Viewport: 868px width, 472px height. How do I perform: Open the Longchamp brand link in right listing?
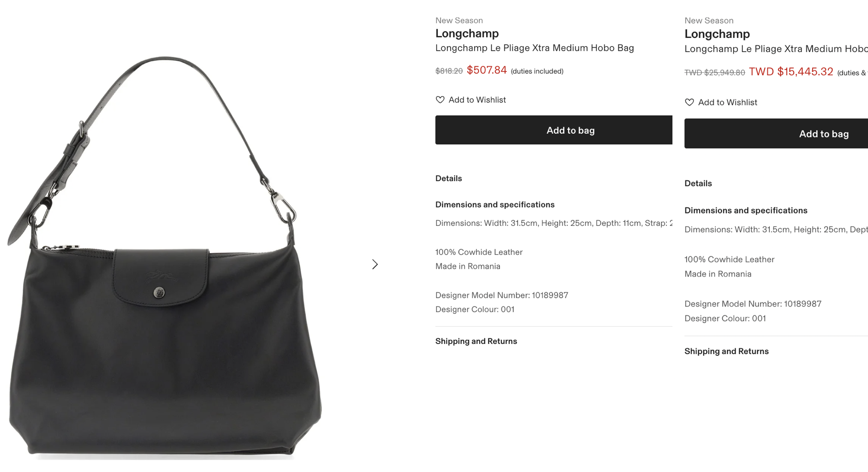[717, 34]
